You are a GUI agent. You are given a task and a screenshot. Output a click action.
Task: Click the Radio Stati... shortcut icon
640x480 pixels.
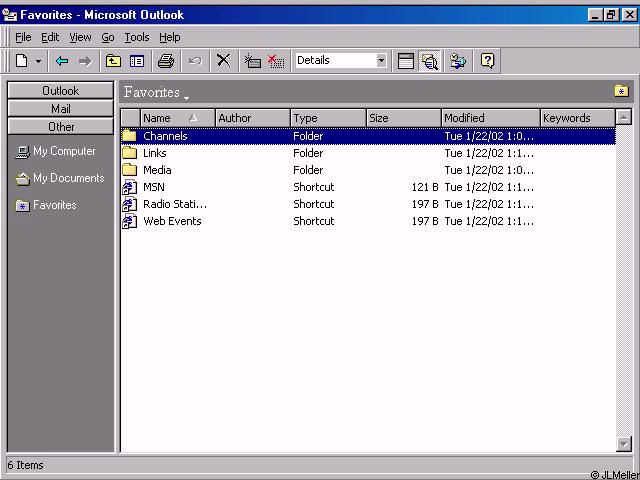click(x=130, y=204)
